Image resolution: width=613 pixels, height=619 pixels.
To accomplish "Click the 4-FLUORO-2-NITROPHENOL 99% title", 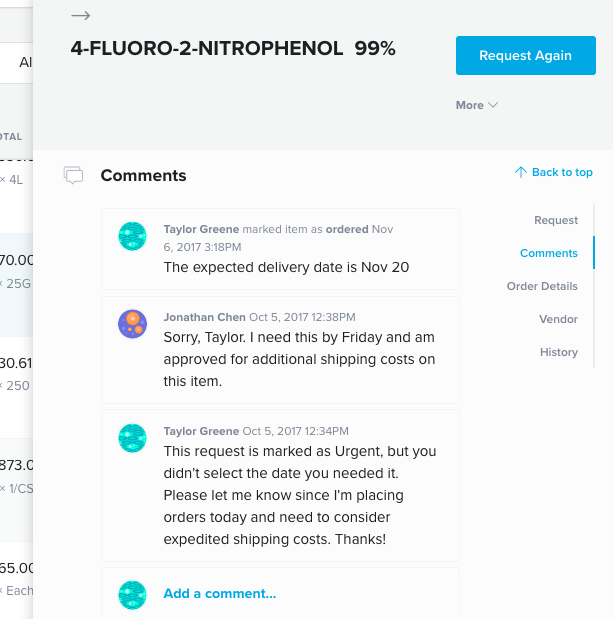I will coord(233,49).
